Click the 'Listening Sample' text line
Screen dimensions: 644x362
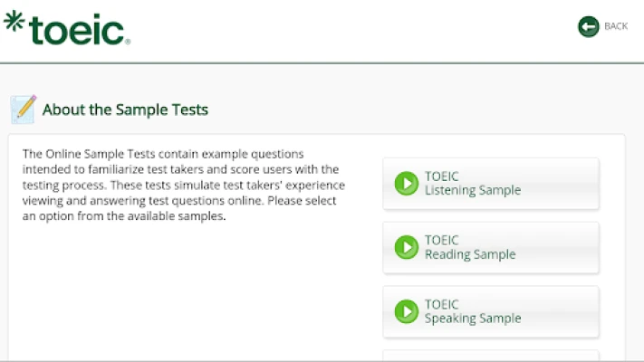pos(473,191)
